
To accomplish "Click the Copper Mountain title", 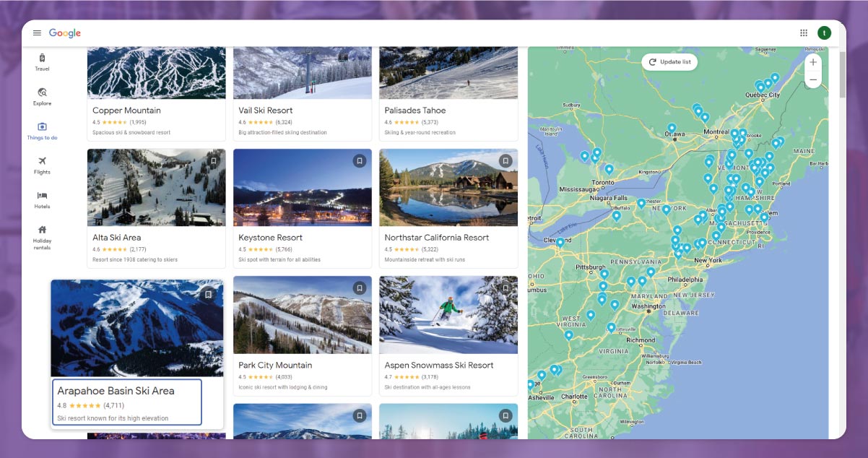I will click(126, 111).
